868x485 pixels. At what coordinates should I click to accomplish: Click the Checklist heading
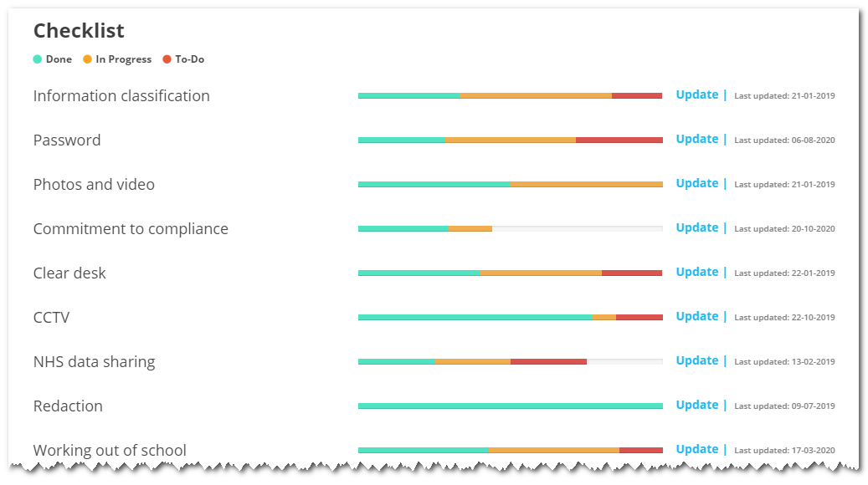coord(79,31)
